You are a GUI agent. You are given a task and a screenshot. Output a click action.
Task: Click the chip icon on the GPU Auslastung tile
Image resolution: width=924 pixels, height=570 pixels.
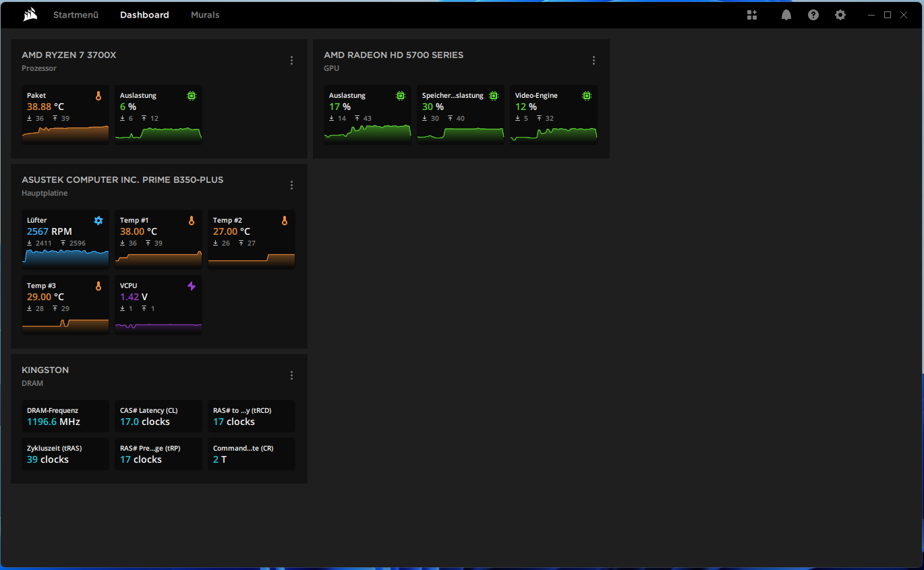pyautogui.click(x=401, y=96)
